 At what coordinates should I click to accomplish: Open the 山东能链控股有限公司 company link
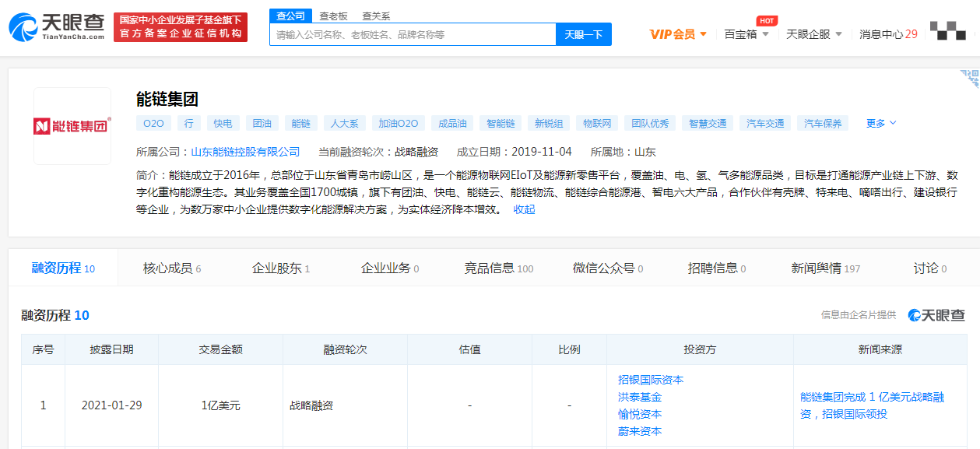245,152
